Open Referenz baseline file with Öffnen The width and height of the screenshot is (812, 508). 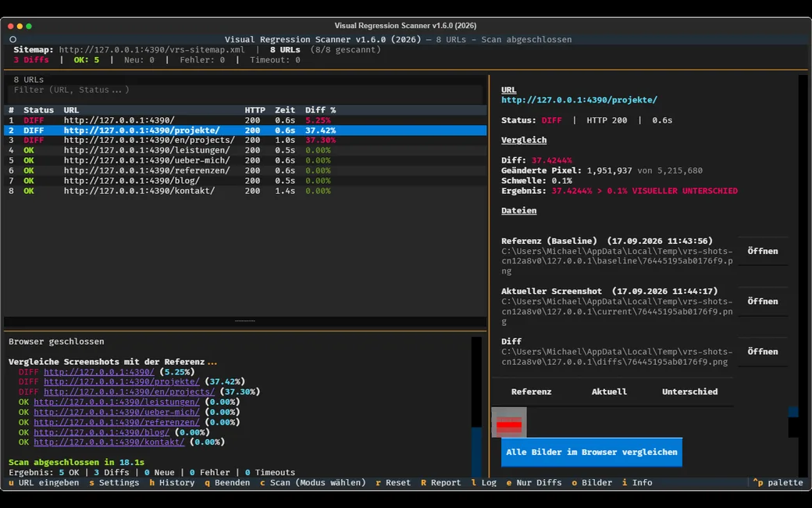[x=762, y=251]
